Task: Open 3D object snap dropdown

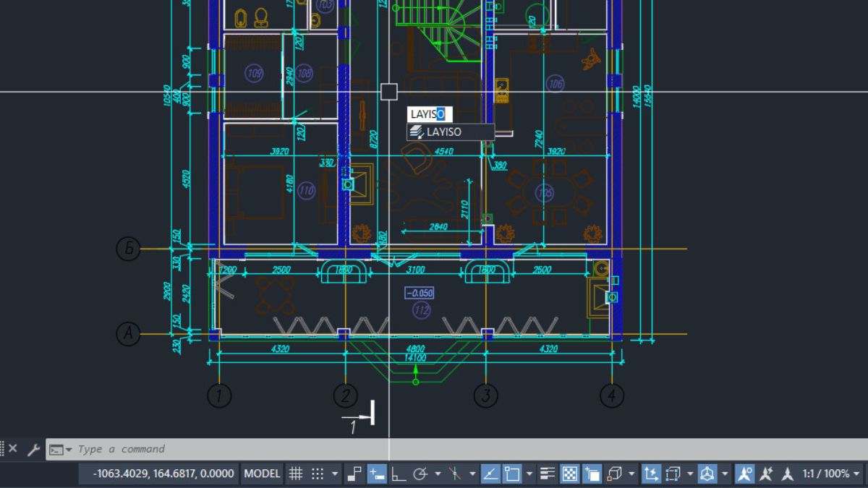Action: click(x=631, y=474)
